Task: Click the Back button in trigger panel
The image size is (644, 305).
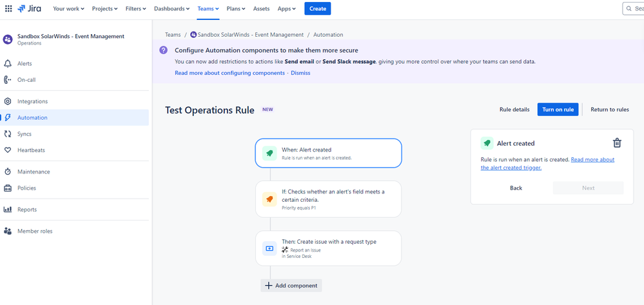Action: pyautogui.click(x=516, y=188)
